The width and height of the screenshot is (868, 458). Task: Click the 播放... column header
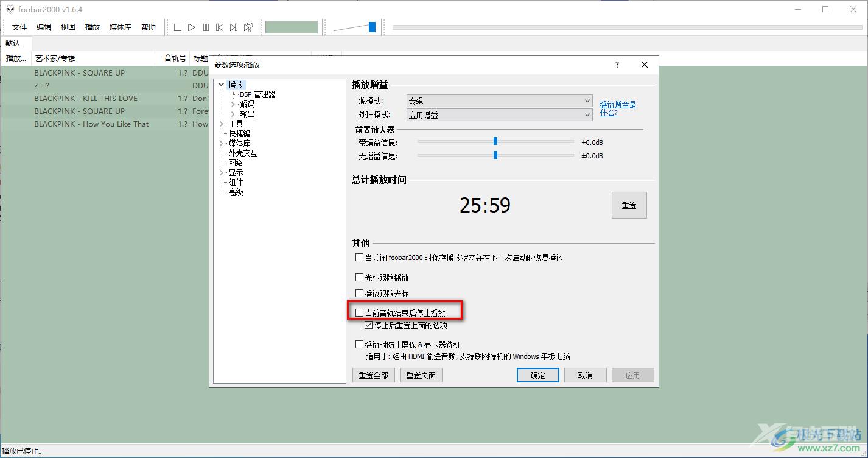click(16, 58)
